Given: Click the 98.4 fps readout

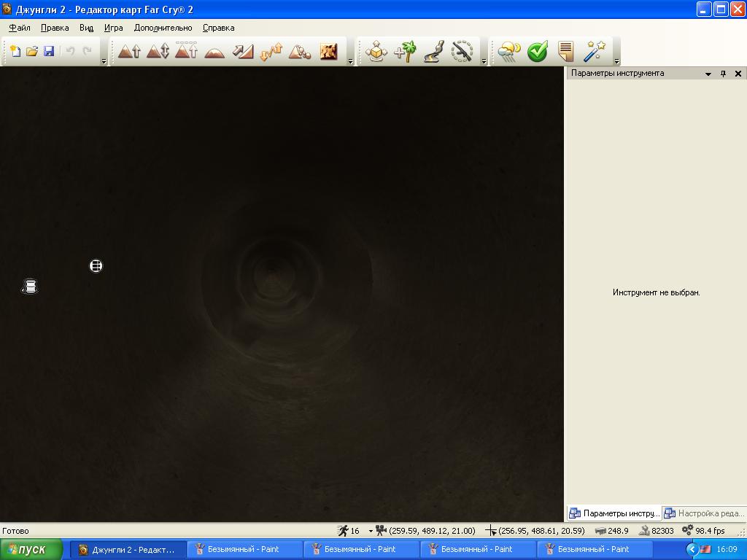Looking at the screenshot, I should point(710,531).
